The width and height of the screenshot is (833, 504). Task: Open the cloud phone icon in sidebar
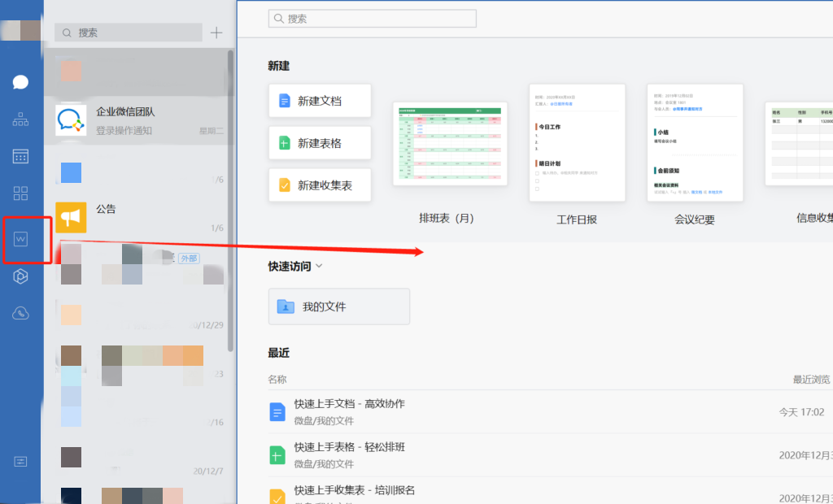pos(20,313)
